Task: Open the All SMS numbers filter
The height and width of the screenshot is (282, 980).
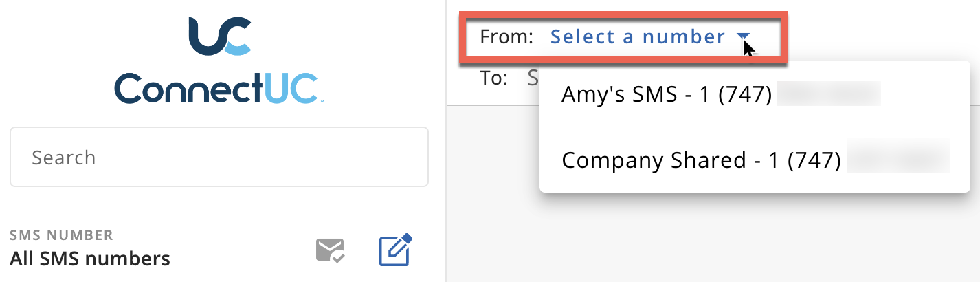Action: 90,259
